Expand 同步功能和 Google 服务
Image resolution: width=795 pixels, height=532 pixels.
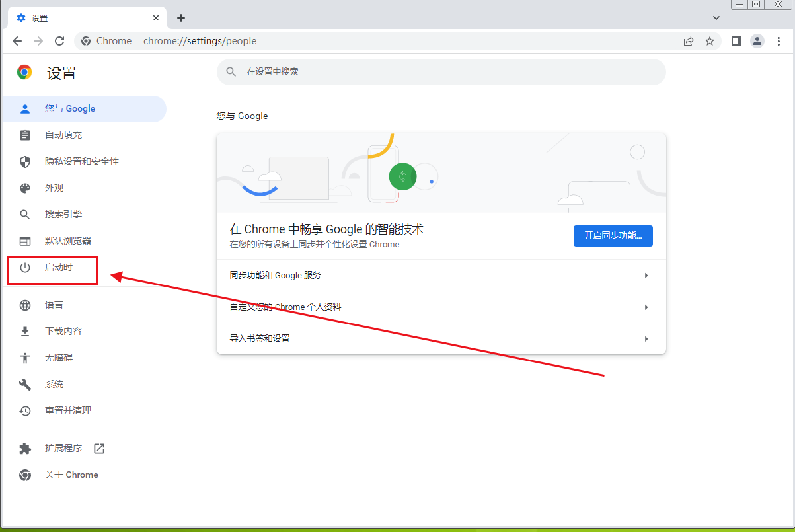[441, 276]
